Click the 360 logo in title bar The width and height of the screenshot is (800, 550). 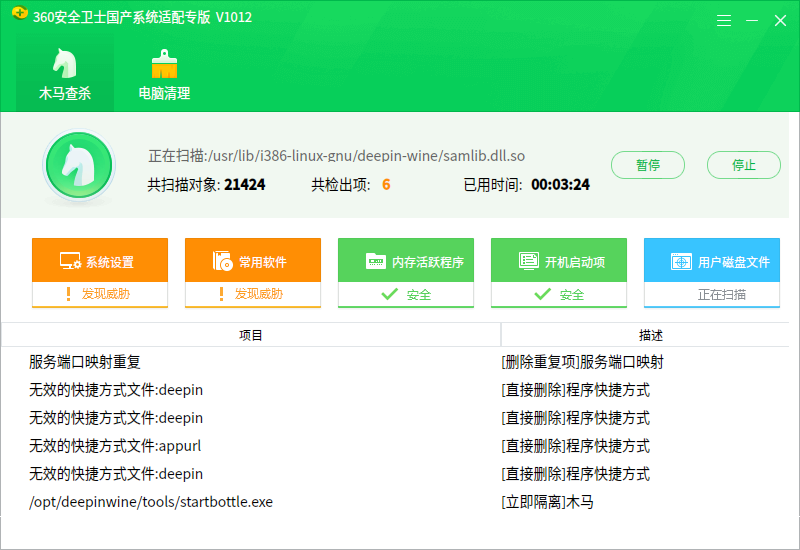pos(19,12)
